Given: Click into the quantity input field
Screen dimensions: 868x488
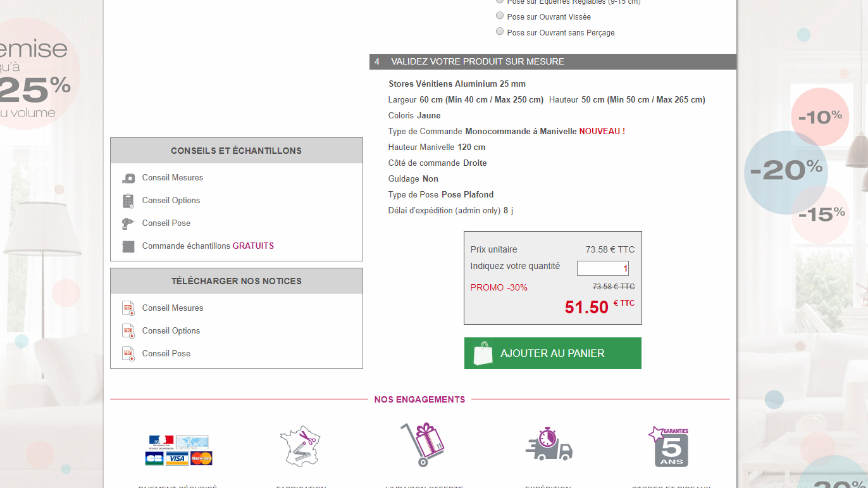Looking at the screenshot, I should pyautogui.click(x=602, y=268).
